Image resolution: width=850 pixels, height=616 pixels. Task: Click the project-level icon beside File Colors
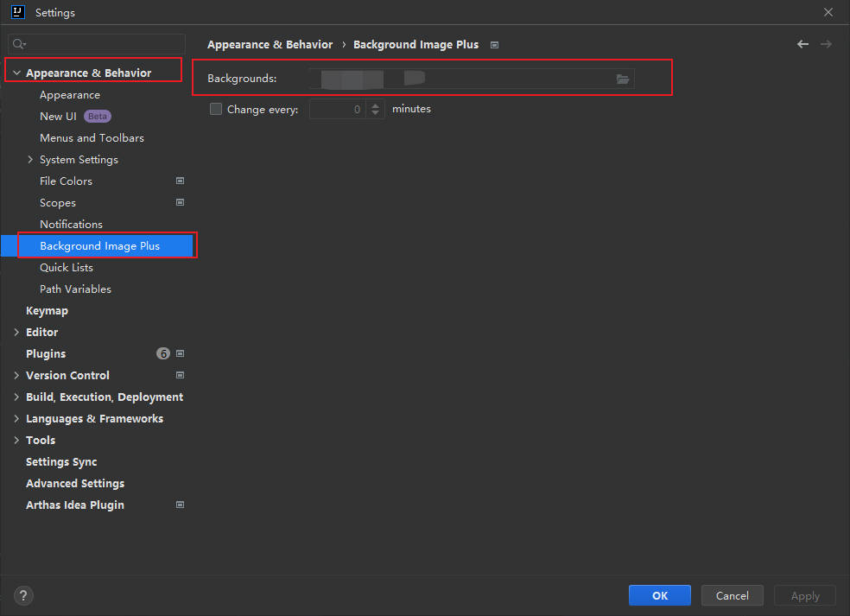coord(180,181)
